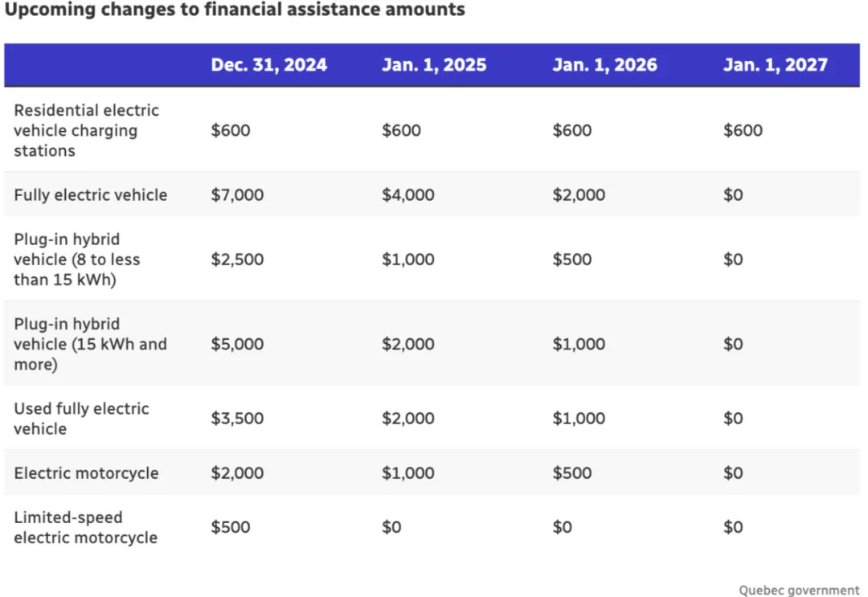The image size is (868, 597).
Task: Click the plug-in hybrid '15 kWh and more' label
Action: pyautogui.click(x=90, y=344)
